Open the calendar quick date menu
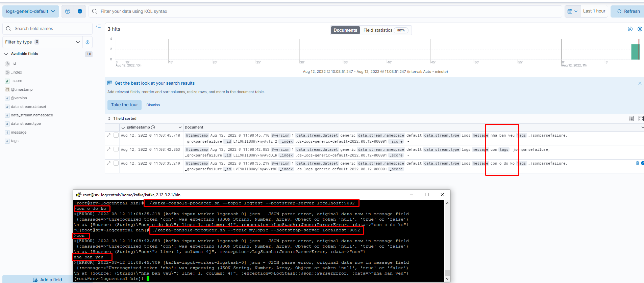 click(572, 11)
